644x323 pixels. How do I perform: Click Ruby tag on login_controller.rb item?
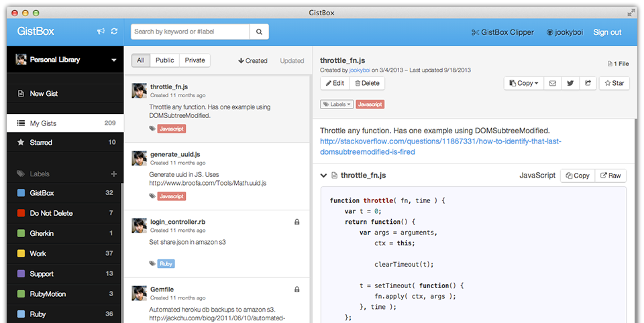(x=166, y=264)
